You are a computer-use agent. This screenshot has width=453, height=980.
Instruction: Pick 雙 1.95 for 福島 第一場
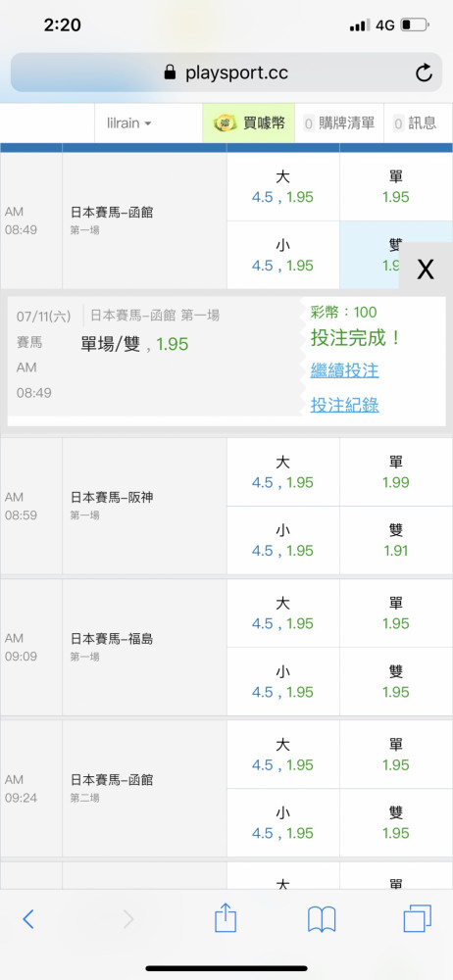(x=396, y=682)
